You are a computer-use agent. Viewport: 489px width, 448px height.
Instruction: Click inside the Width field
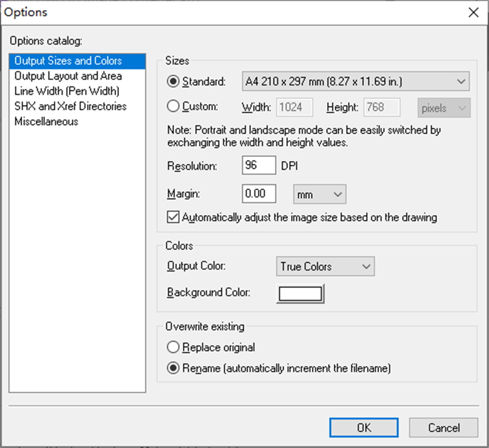[294, 108]
